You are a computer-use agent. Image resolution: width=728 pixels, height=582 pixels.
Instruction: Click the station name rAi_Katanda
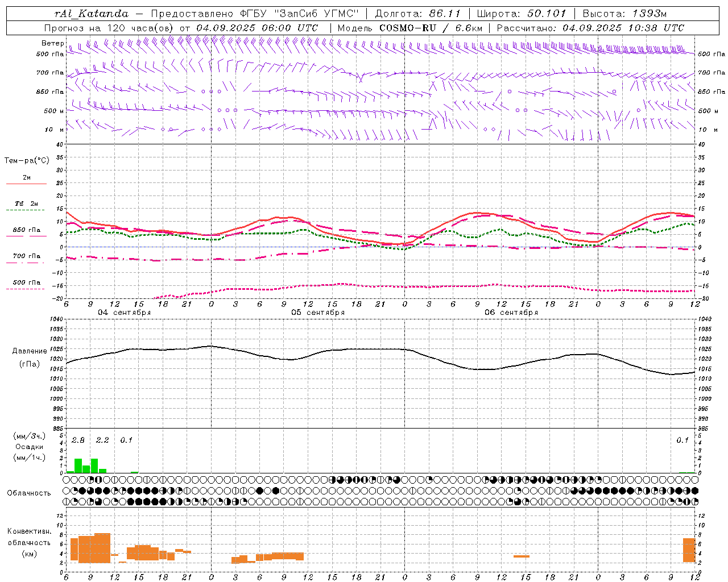point(92,14)
